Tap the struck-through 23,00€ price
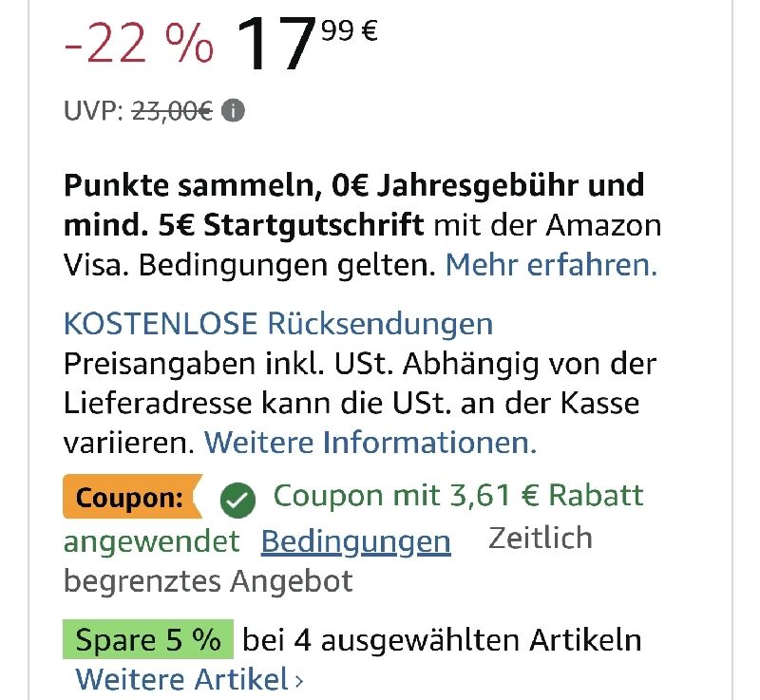Image resolution: width=760 pixels, height=700 pixels. pos(172,111)
